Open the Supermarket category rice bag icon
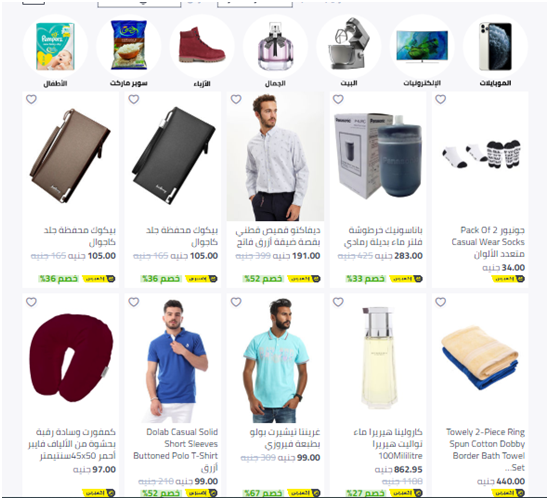The width and height of the screenshot is (549, 500). (128, 47)
